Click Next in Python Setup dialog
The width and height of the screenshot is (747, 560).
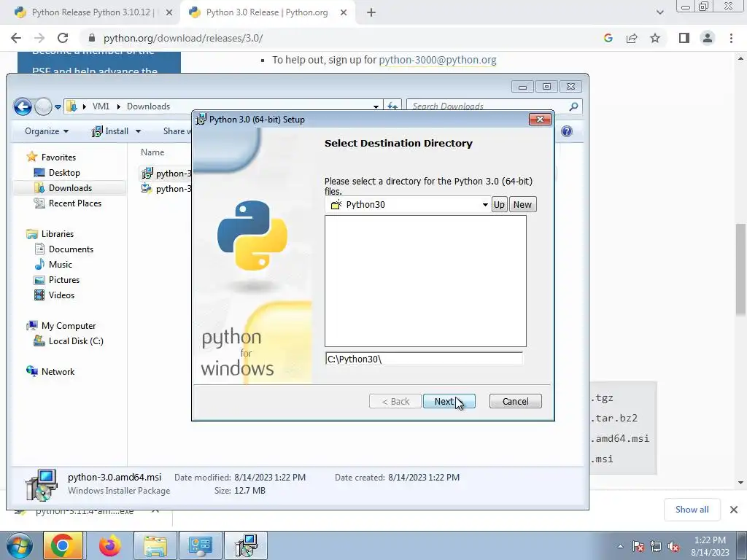[x=449, y=402]
